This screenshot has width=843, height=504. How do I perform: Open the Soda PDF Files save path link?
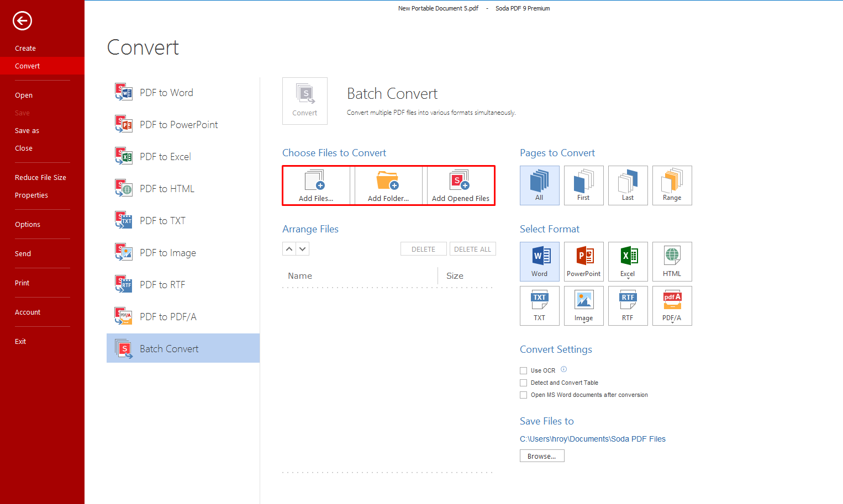[592, 439]
